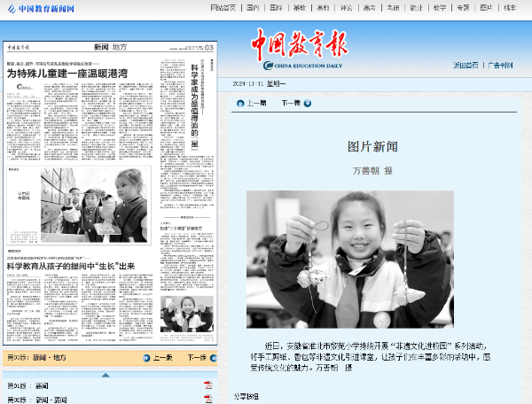Open the 国内 nav item
The width and height of the screenshot is (532, 404).
pyautogui.click(x=253, y=8)
